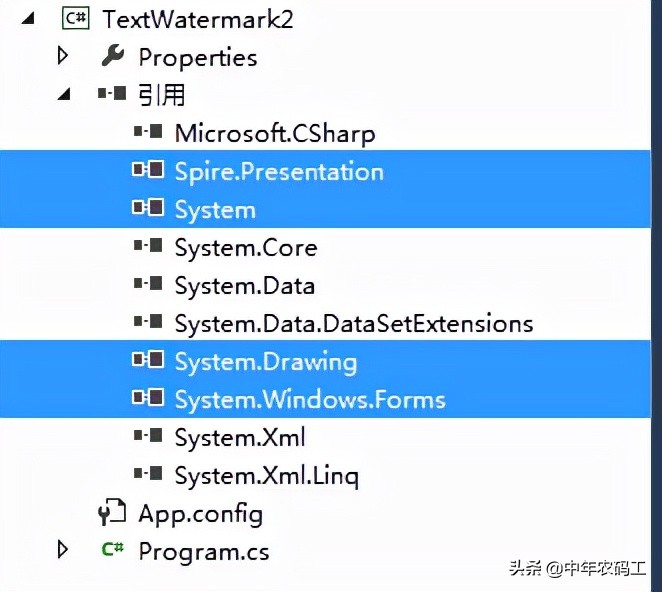The image size is (662, 592).
Task: Click the references icon beside 引用
Action: (x=112, y=94)
